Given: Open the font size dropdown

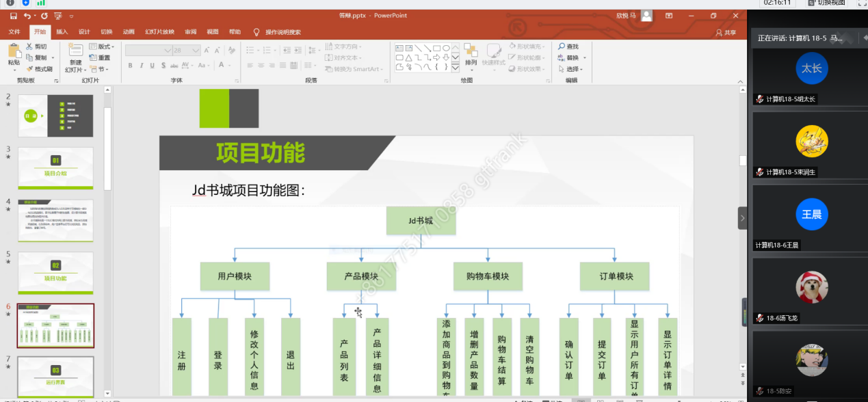Looking at the screenshot, I should pyautogui.click(x=196, y=51).
